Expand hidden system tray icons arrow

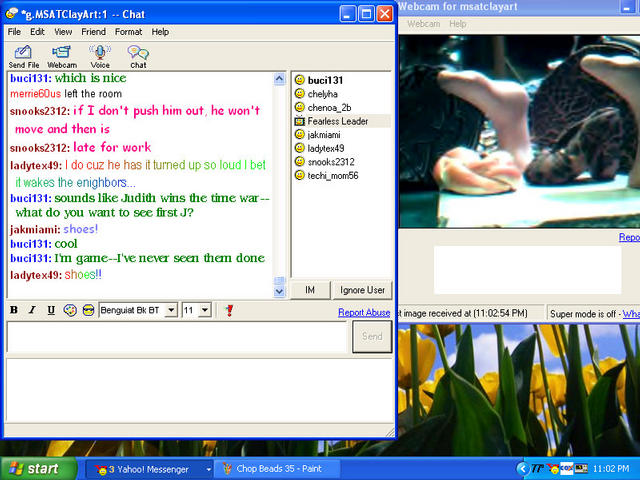522,469
